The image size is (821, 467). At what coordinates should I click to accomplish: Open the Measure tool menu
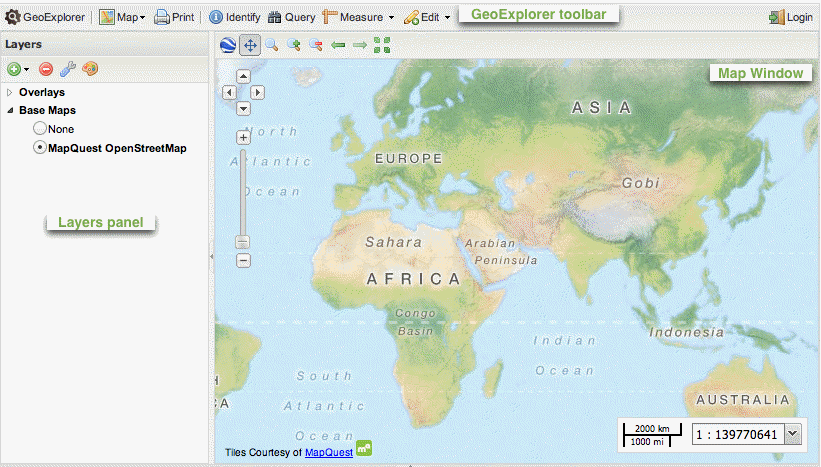(358, 17)
